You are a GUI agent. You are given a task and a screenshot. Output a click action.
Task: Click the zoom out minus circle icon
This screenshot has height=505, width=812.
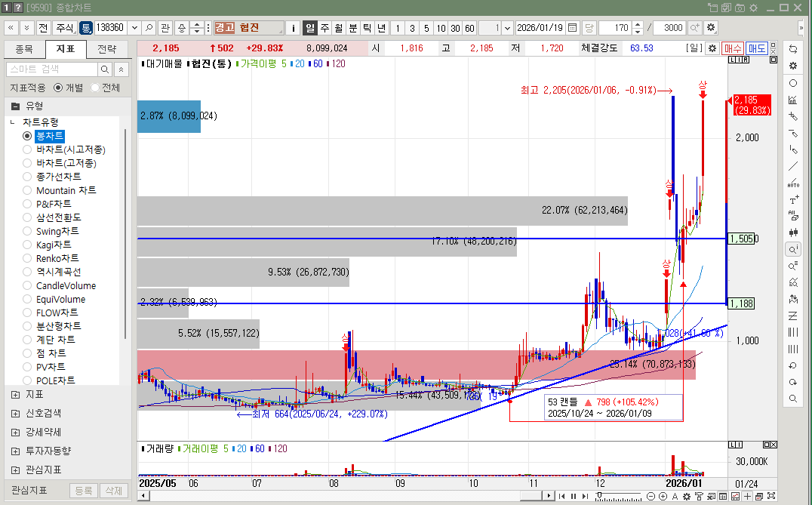[x=651, y=496]
